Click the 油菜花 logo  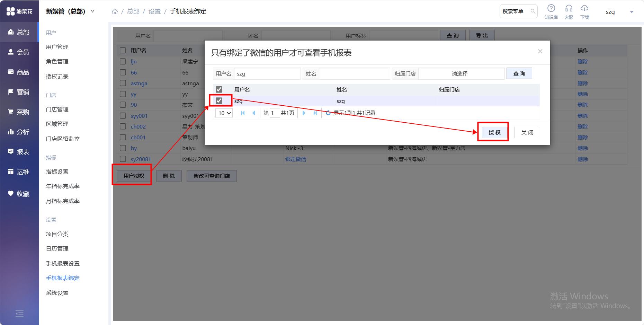tap(19, 11)
